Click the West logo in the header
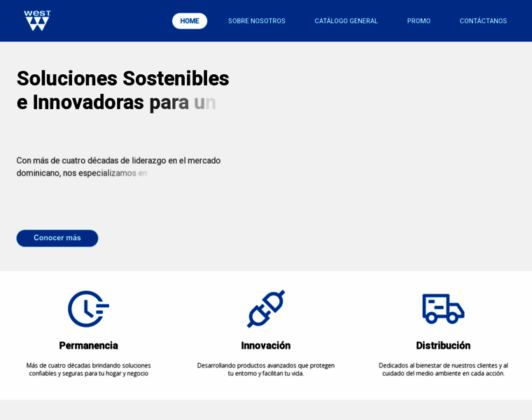 click(37, 20)
